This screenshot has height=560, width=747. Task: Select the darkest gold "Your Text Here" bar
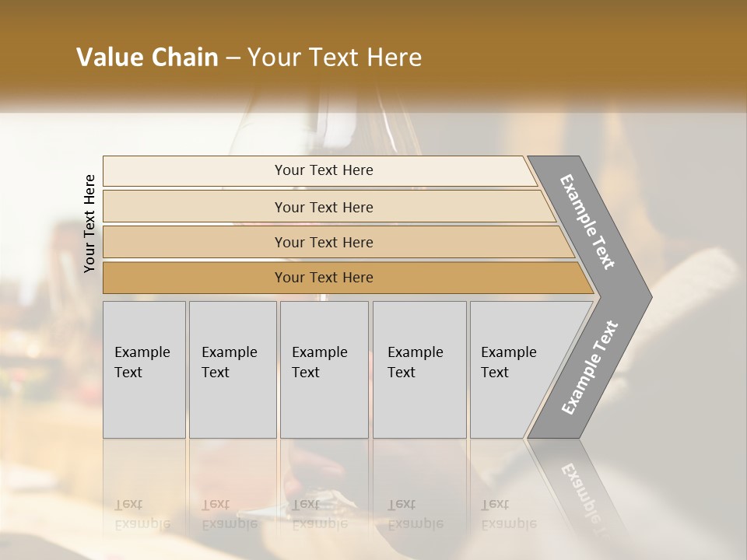pos(323,278)
